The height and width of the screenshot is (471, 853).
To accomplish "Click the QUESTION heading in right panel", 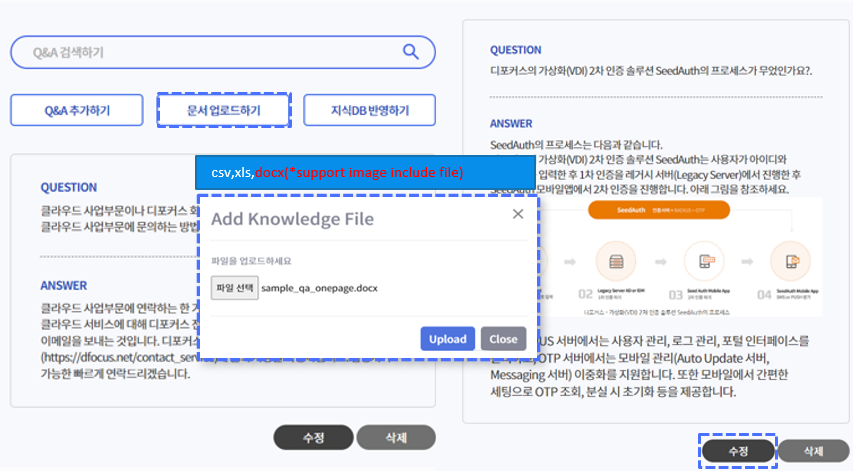I will [x=516, y=50].
